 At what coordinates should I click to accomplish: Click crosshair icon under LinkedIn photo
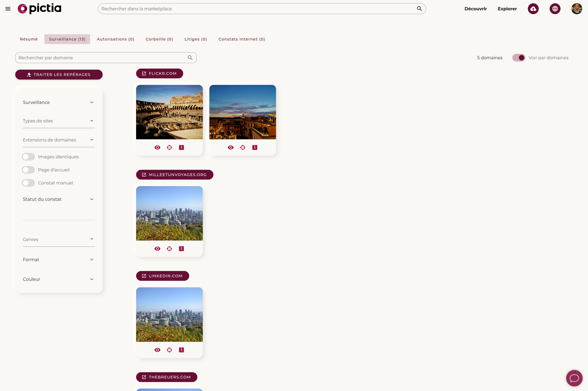tap(169, 350)
